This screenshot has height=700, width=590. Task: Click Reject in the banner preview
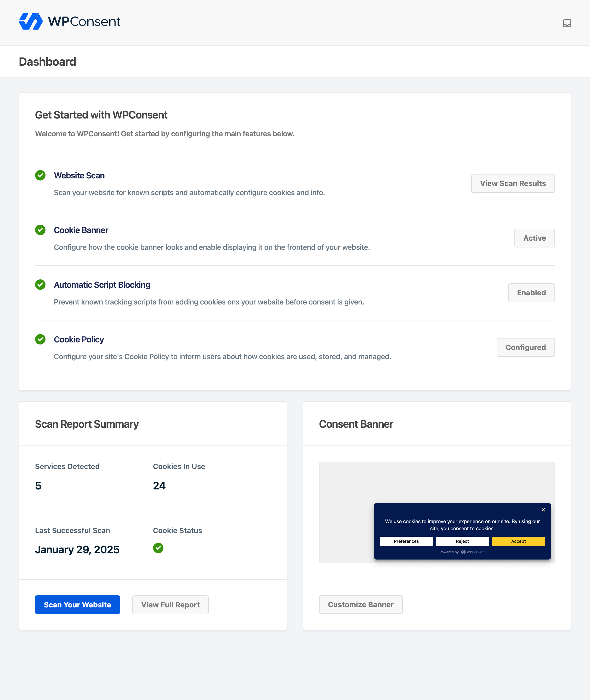click(x=462, y=541)
